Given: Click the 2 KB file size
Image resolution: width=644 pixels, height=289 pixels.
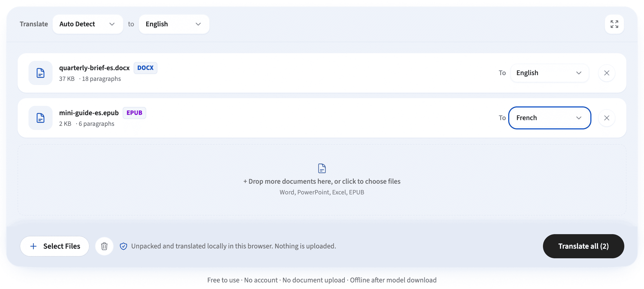Looking at the screenshot, I should 65,124.
